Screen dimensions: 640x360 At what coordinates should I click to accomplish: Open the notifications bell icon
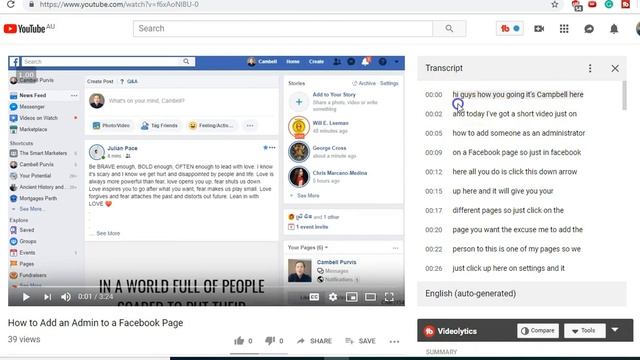(x=614, y=29)
